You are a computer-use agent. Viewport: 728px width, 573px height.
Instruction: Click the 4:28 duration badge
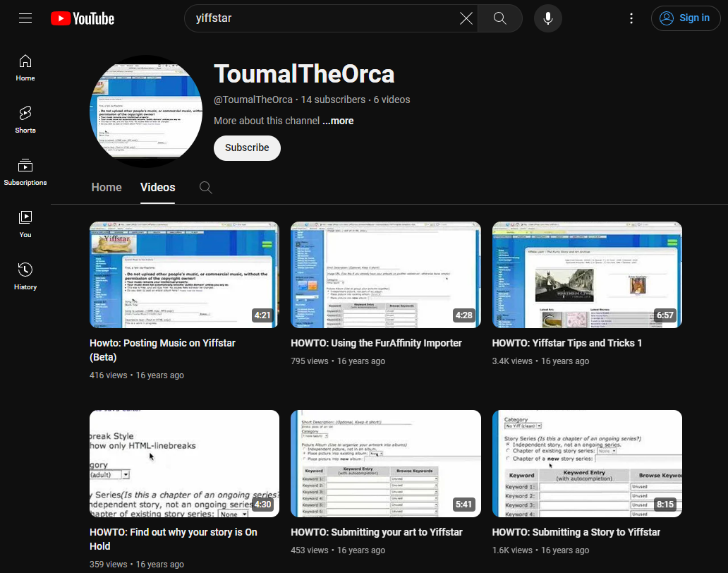click(464, 315)
